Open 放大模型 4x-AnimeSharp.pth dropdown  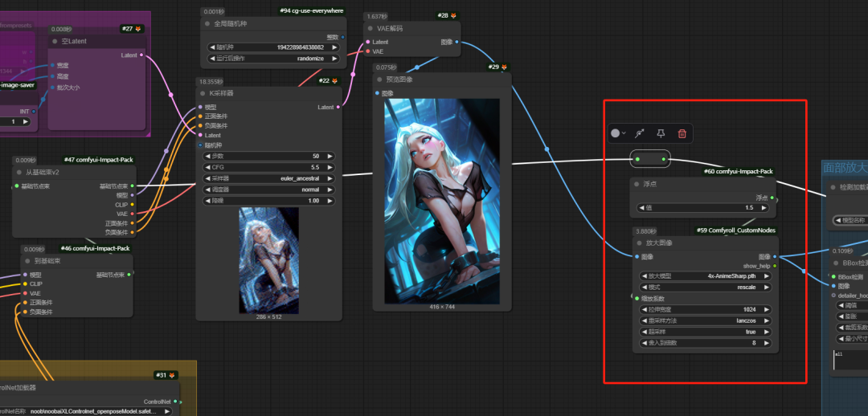click(x=706, y=275)
